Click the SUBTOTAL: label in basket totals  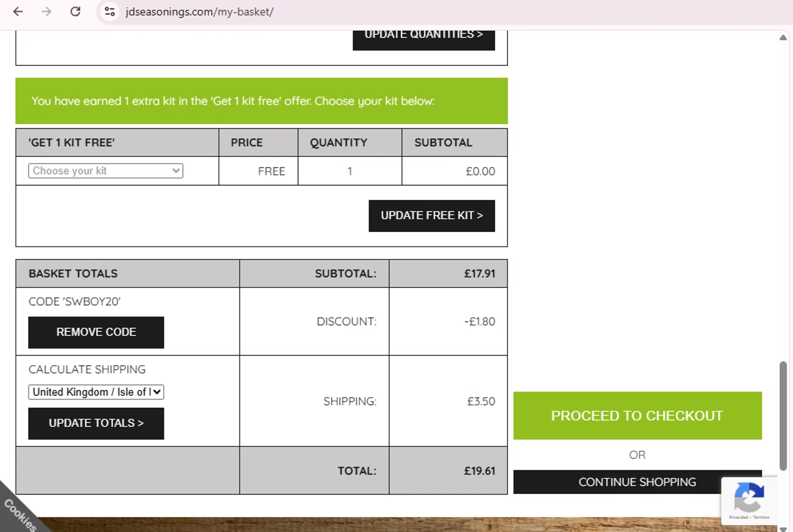click(346, 274)
